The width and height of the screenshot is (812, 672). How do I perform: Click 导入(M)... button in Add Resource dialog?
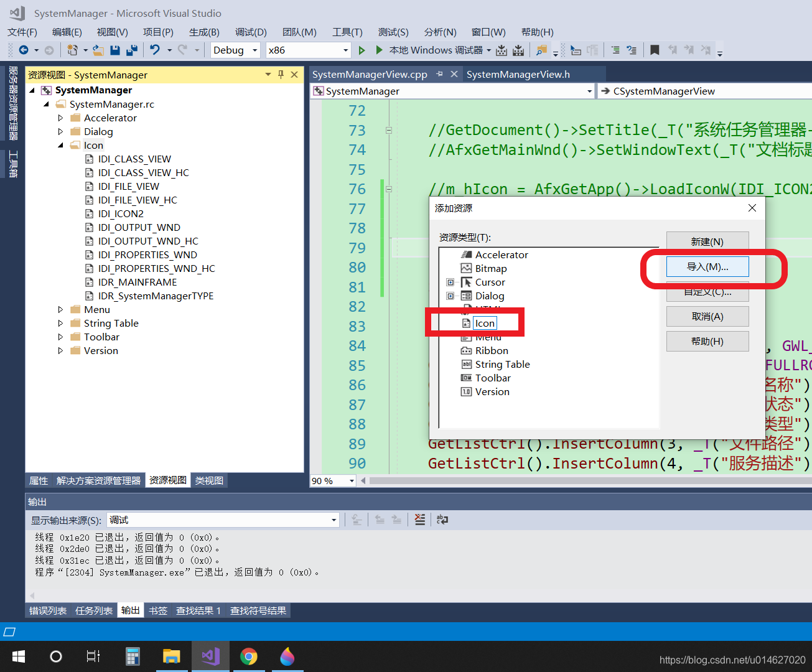707,266
